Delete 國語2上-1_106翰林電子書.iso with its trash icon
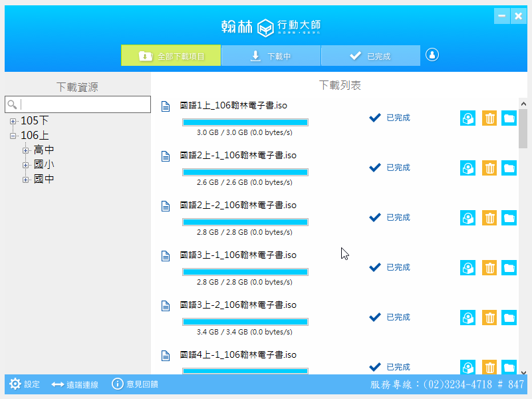Viewport: 532px width, 399px height. point(489,168)
